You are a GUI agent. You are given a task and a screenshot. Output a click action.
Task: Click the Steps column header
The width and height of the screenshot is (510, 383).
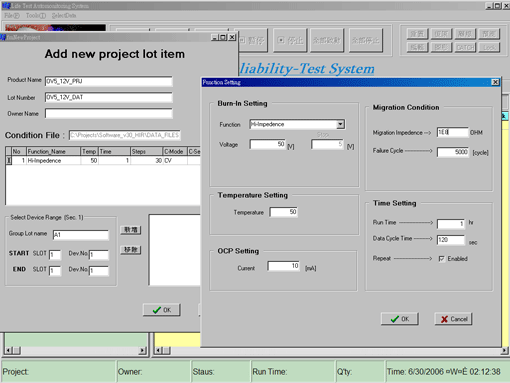point(146,151)
